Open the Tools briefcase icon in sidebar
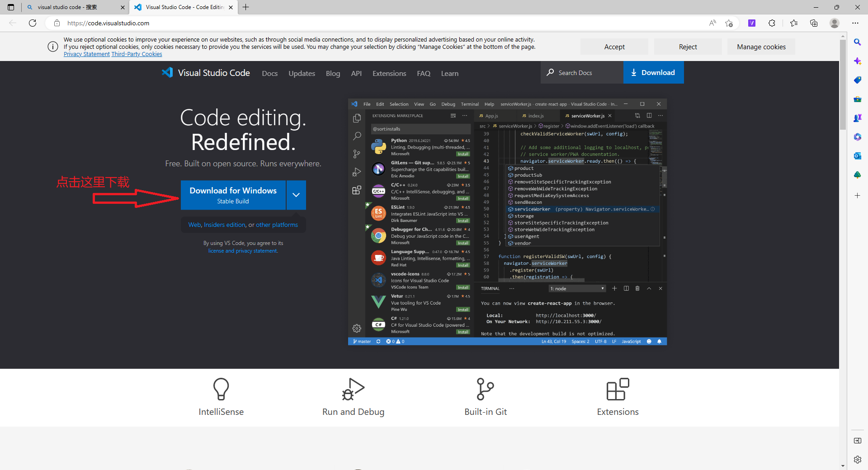Viewport: 868px width, 470px height. (858, 99)
